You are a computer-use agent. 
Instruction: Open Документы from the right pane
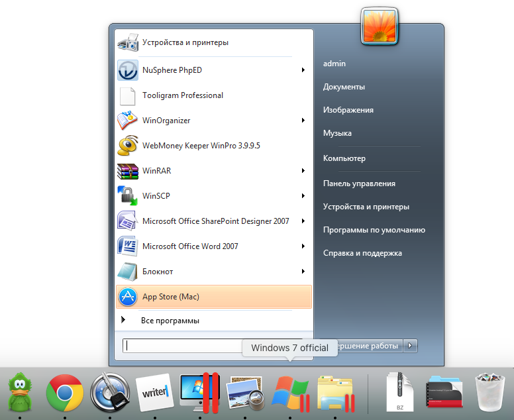pyautogui.click(x=344, y=87)
